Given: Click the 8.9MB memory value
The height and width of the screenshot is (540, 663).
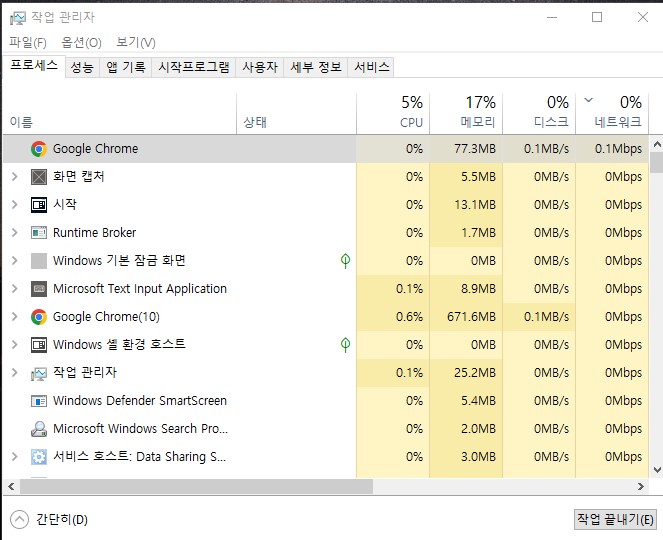Looking at the screenshot, I should click(x=478, y=289).
